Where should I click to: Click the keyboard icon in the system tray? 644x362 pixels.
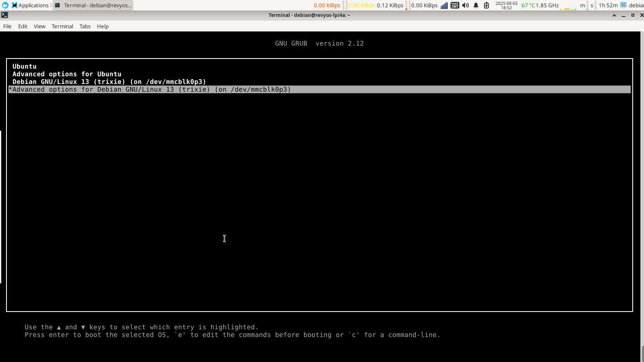click(455, 5)
